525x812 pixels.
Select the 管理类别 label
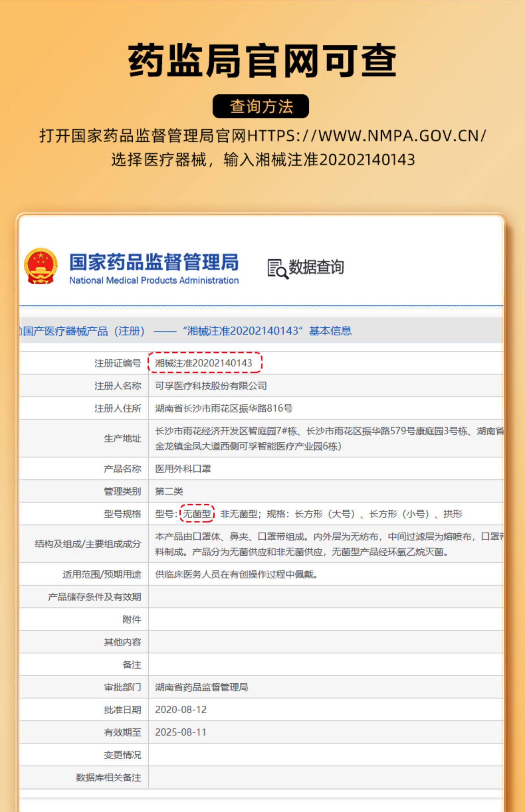(x=122, y=491)
